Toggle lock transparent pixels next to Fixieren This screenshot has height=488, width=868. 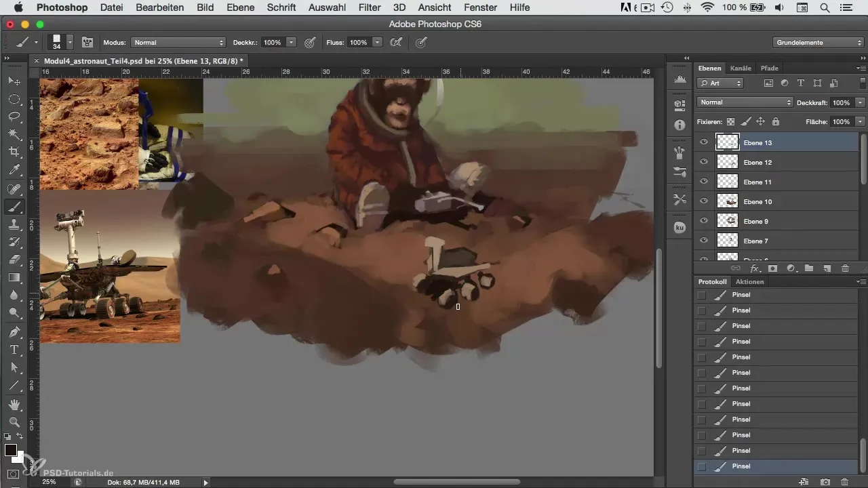coord(731,121)
